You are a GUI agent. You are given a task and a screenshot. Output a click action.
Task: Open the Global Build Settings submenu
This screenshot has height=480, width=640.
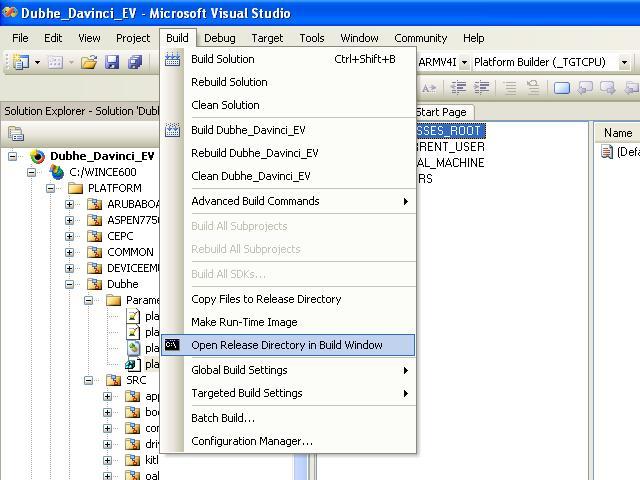288,370
